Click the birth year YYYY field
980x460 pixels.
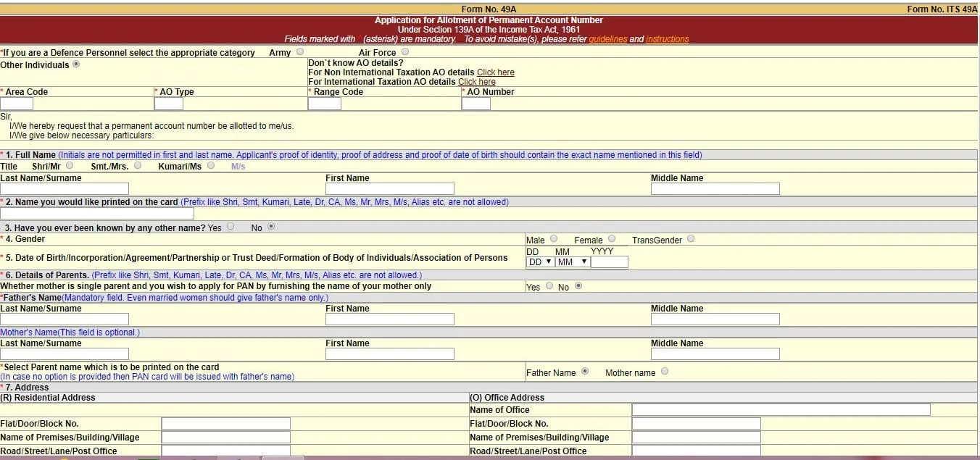pyautogui.click(x=610, y=262)
